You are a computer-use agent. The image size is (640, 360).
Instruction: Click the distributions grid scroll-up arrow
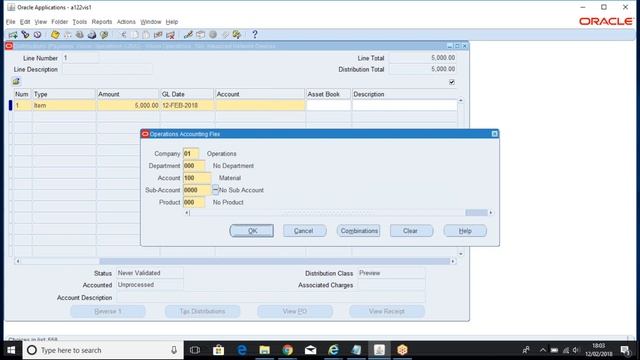(x=461, y=100)
